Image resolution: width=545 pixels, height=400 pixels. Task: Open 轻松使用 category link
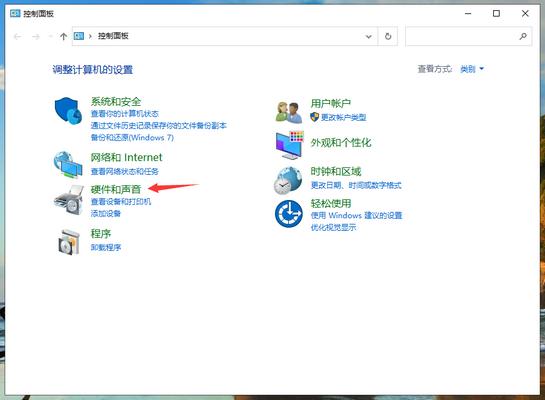click(331, 203)
